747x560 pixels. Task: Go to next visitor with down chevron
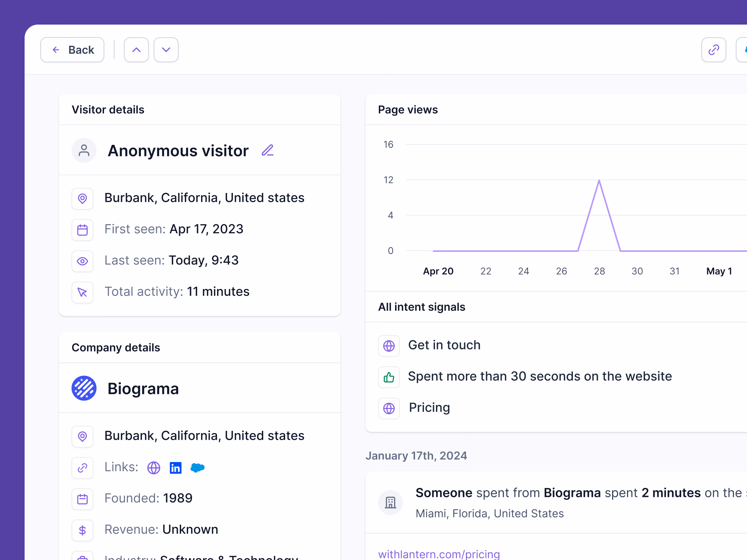coord(166,49)
